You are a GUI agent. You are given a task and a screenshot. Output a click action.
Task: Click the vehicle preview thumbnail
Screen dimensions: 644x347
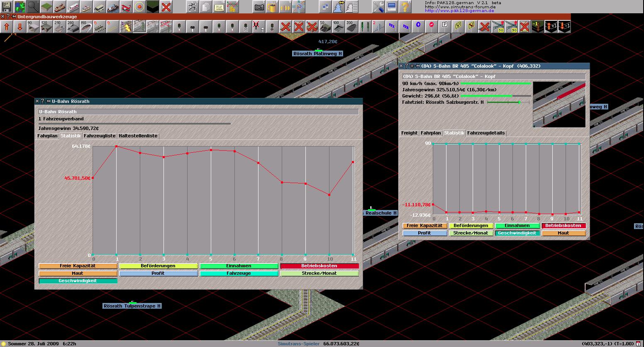pos(559,105)
